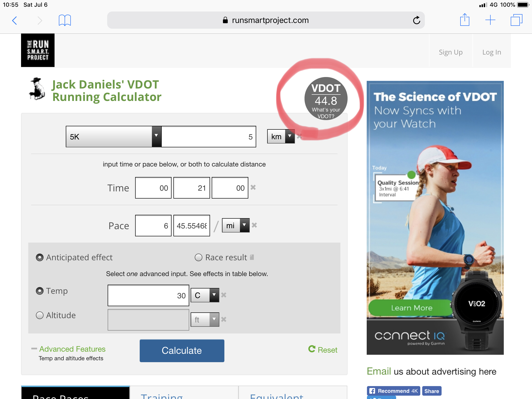Click the Email advertising link
Image resolution: width=532 pixels, height=399 pixels.
point(379,371)
